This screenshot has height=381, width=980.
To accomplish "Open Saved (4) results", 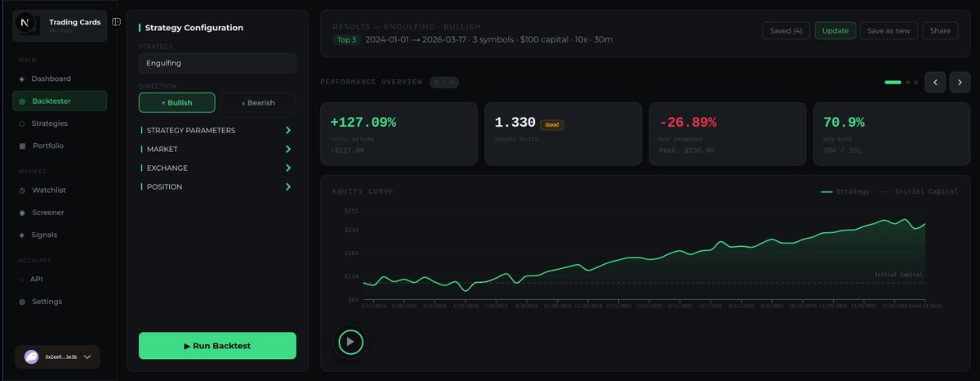I will tap(786, 31).
